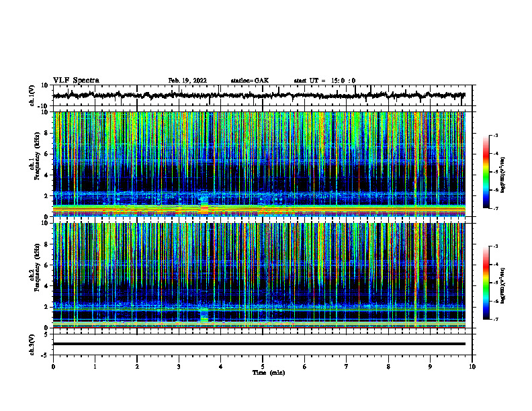Click the "-7" label on ch.1 color scale
532x411 pixels.
pyautogui.click(x=495, y=208)
